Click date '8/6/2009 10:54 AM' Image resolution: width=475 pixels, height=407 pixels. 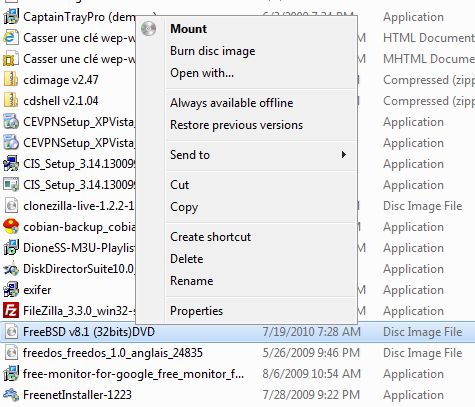coord(312,374)
